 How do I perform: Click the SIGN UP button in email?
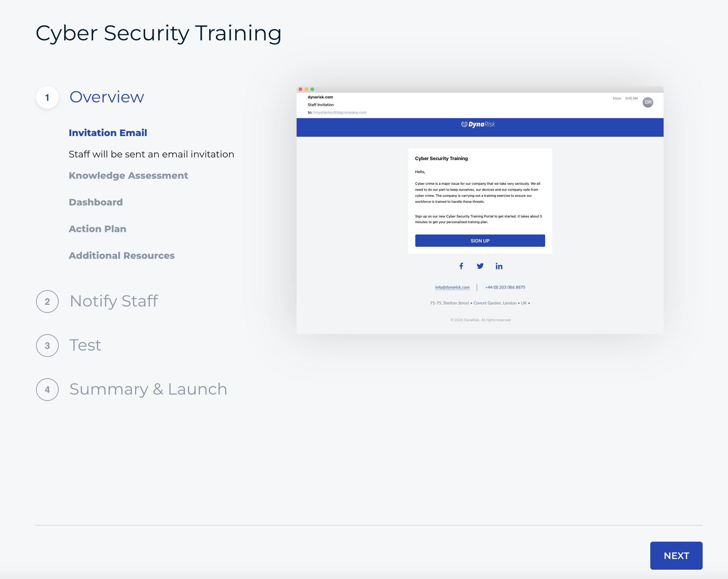coord(479,241)
